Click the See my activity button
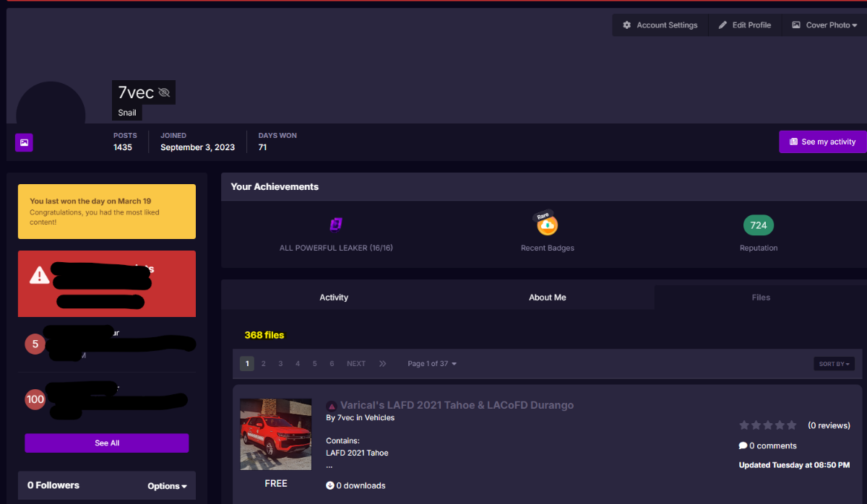Viewport: 867px width, 504px height. pos(822,142)
